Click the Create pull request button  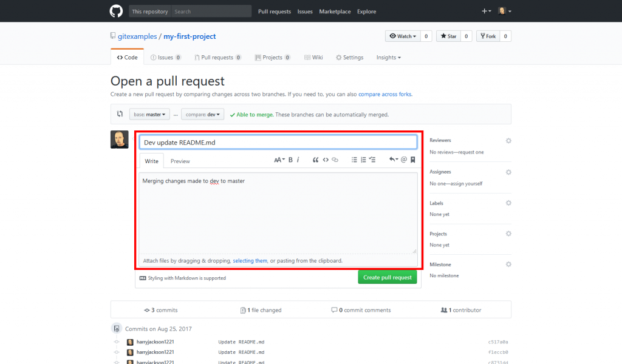(x=387, y=277)
